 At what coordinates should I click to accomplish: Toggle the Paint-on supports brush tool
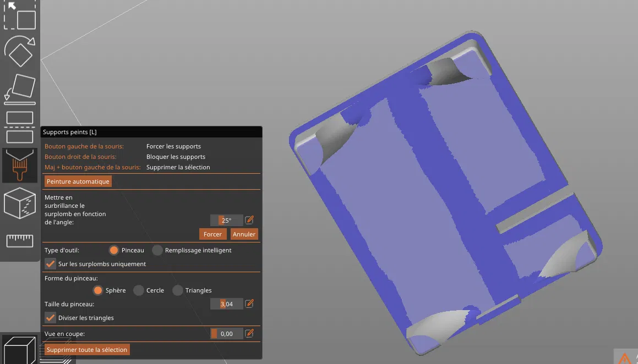point(19,165)
